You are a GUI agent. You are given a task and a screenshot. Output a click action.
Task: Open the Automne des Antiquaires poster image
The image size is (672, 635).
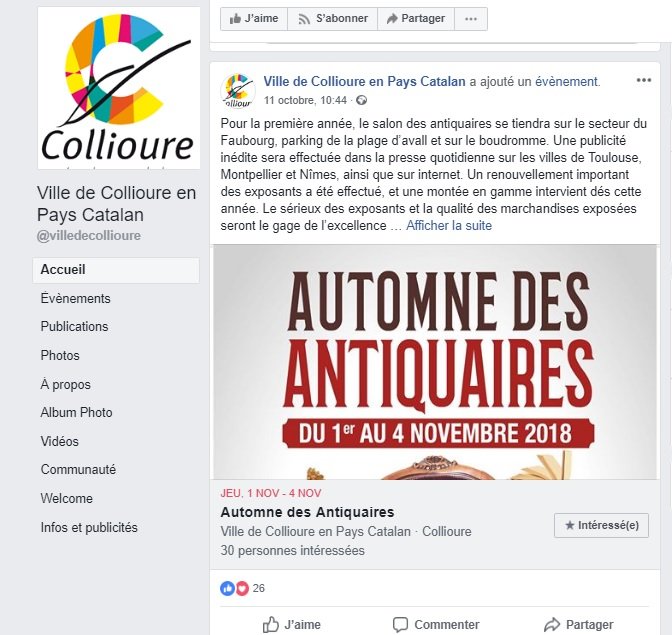(435, 362)
